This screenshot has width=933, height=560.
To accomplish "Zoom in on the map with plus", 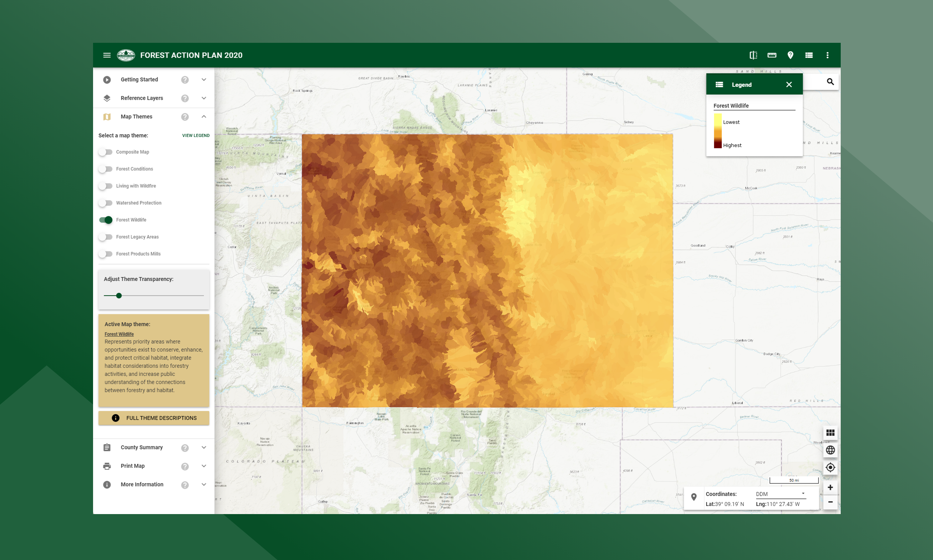I will pyautogui.click(x=830, y=487).
